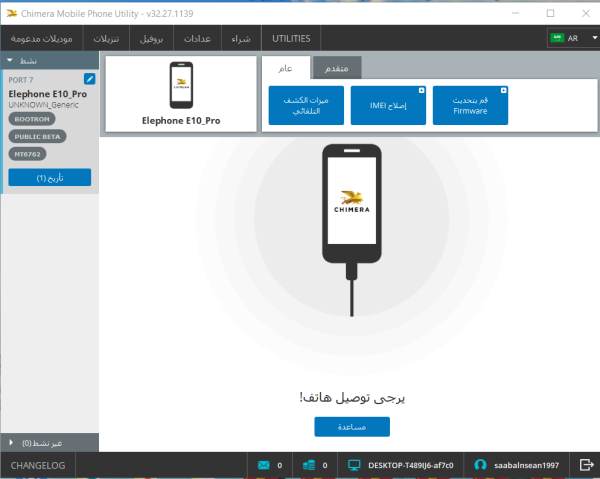The image size is (600, 479).
Task: Click the large Chimera phone illustration
Action: pos(352,230)
